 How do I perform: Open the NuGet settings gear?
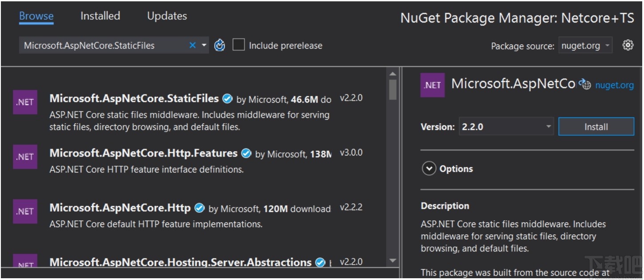tap(628, 45)
